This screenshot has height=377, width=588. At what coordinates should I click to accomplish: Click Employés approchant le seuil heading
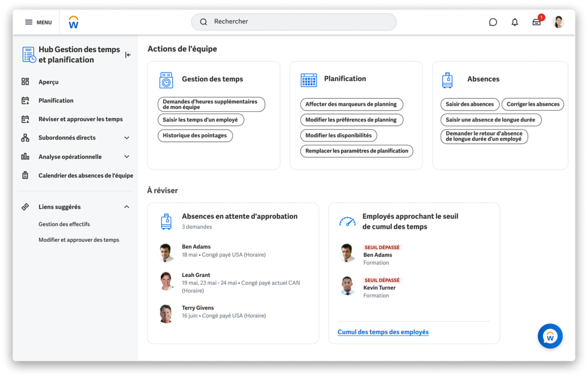pos(410,221)
